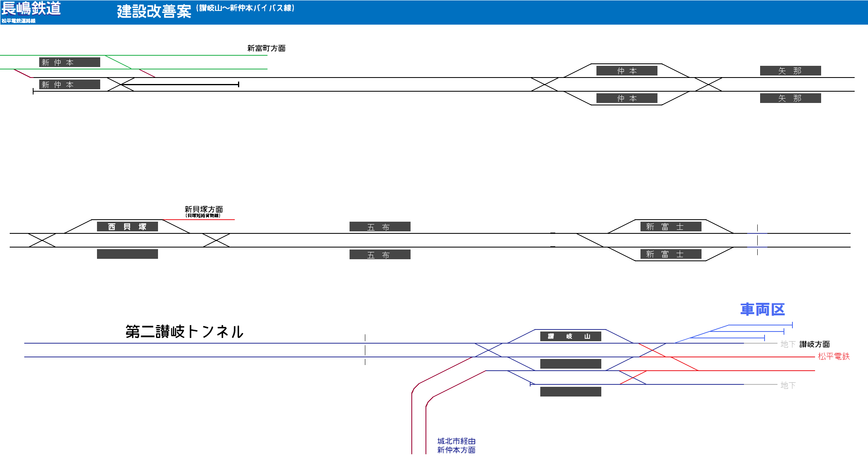
Task: Click the 城北市経由 新仲本方面 label
Action: click(456, 446)
